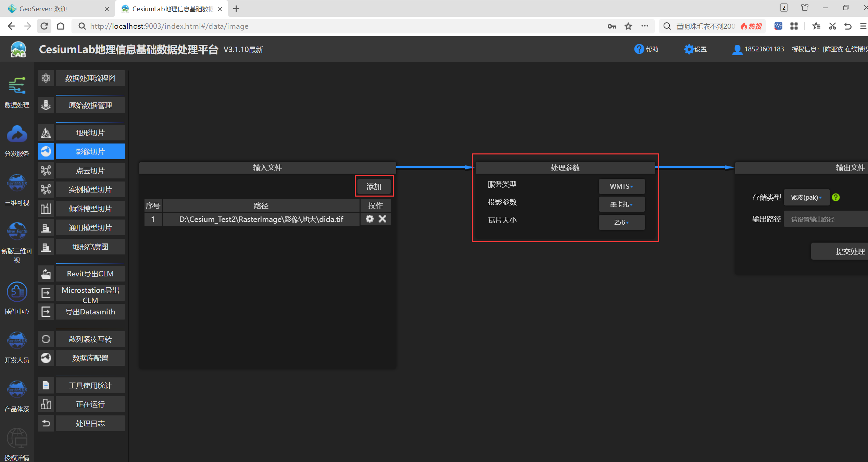Select 处理日志 menu item
Screen dimensions: 868x462
[90, 423]
